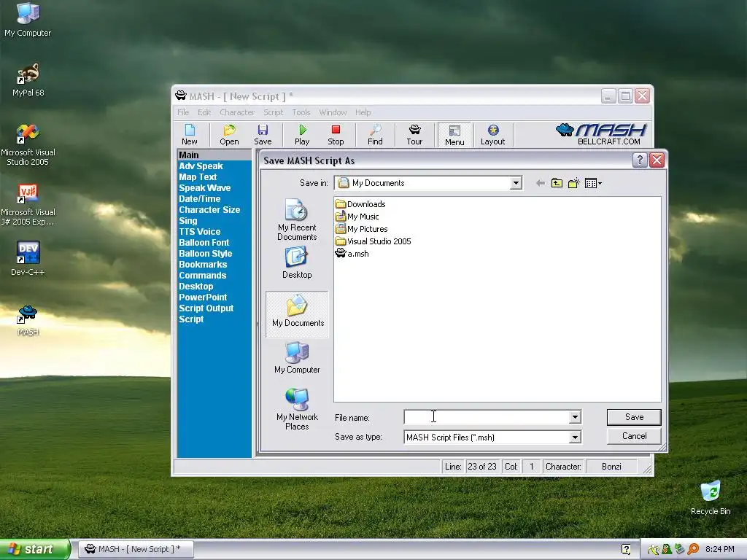Open the Views menu icon in dialog
The width and height of the screenshot is (747, 560).
593,183
